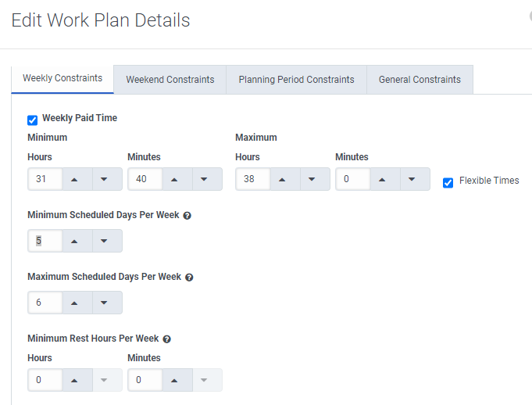Switch to the Weekend Constraints tab
The image size is (532, 405).
pos(170,79)
